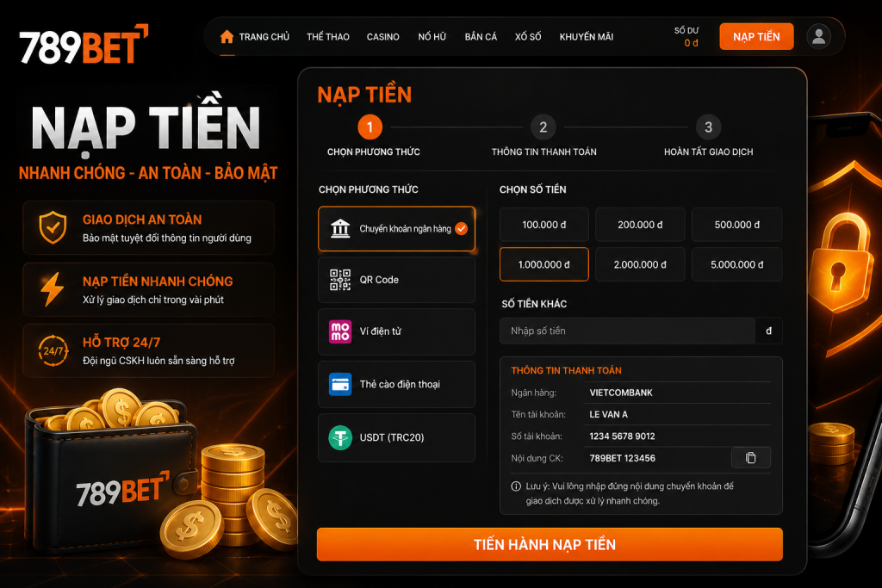Click the NẠP TIỀN NHANH CHÓNG feature card

148,289
